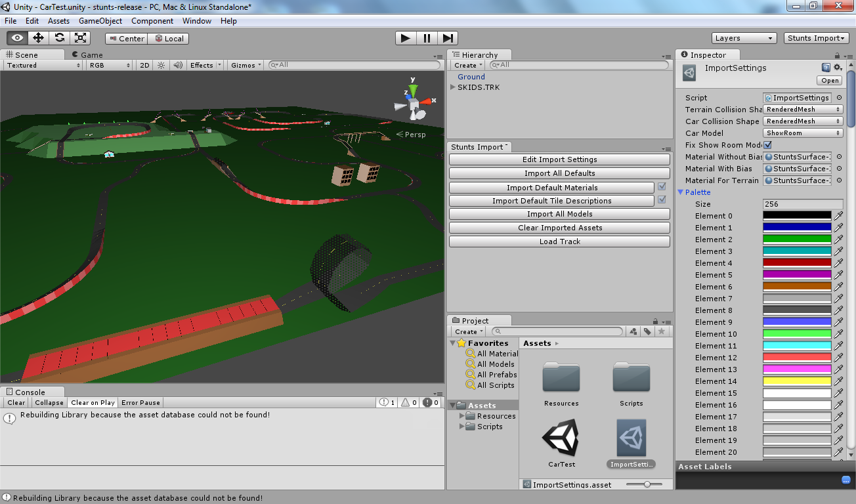Open the GameObject menu

[x=100, y=21]
